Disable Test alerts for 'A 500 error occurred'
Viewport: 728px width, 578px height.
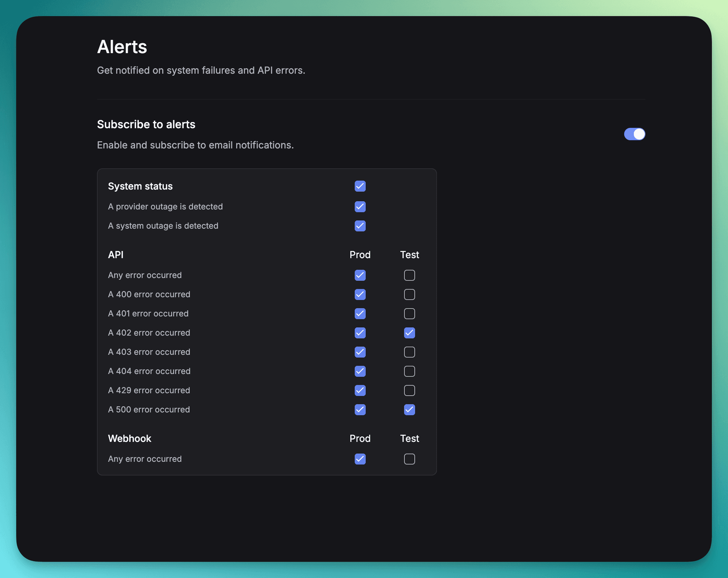click(409, 410)
